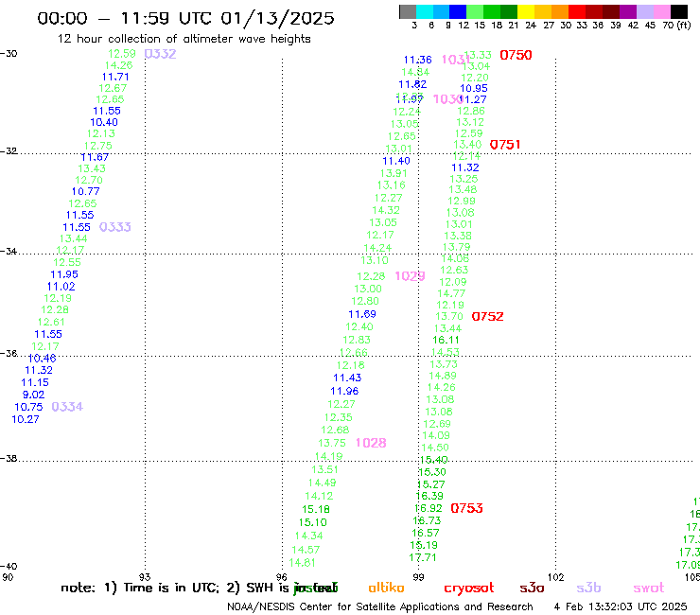Click the wave height value 10.75
The width and height of the screenshot is (700, 615).
[28, 407]
